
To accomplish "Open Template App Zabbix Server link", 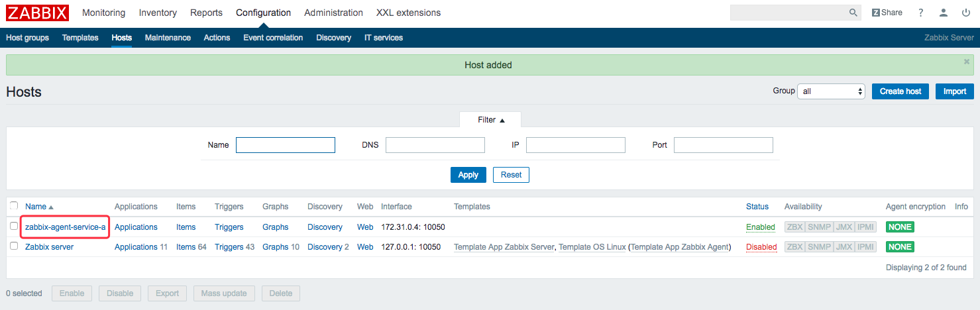I will [x=504, y=247].
